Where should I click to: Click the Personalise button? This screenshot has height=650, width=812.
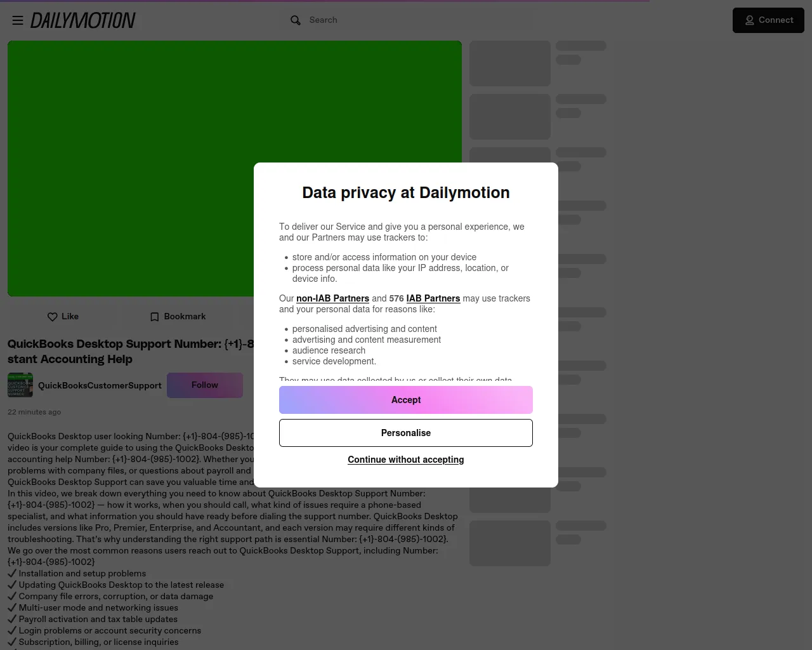pyautogui.click(x=406, y=433)
